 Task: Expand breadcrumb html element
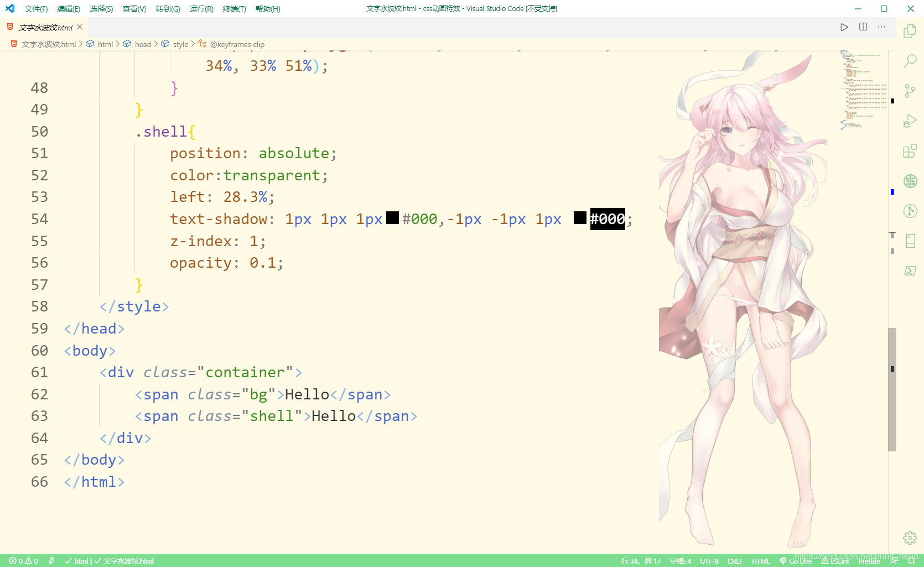(105, 44)
